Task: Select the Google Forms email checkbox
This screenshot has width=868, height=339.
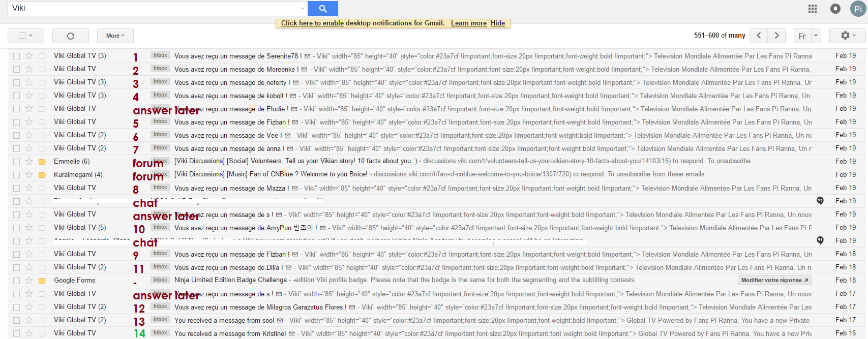Action: coord(17,281)
